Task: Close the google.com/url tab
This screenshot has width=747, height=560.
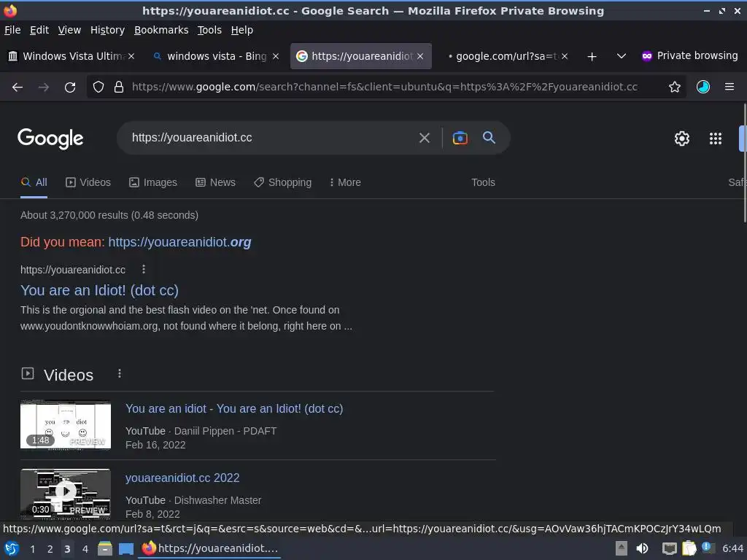Action: tap(565, 56)
